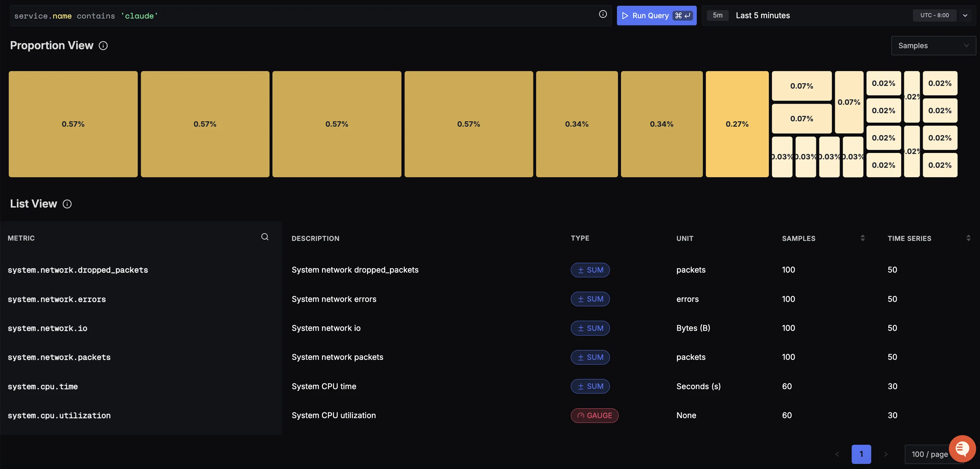Sort by the Time Series column arrows
This screenshot has width=980, height=469.
point(968,238)
